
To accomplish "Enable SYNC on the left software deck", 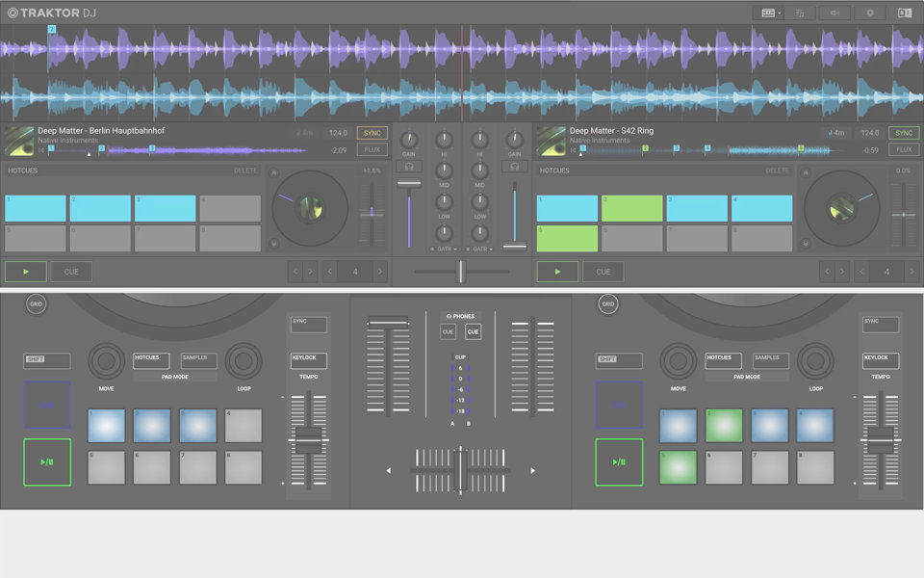I will [x=372, y=133].
